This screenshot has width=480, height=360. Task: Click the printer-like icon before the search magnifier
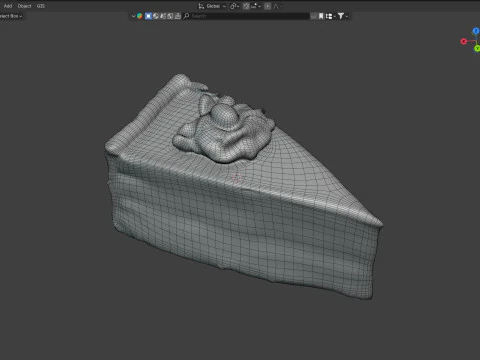click(178, 16)
